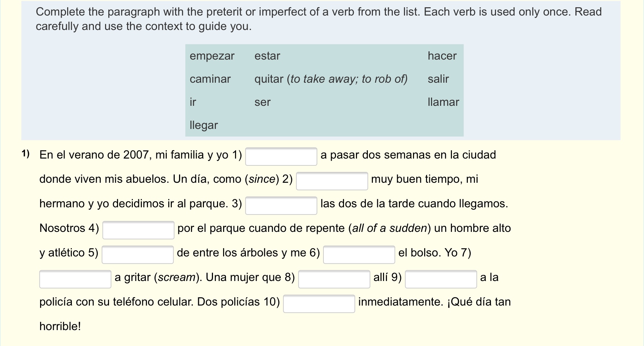This screenshot has width=644, height=346.
Task: Click blank 7 before "a gritar"
Action: point(75,279)
